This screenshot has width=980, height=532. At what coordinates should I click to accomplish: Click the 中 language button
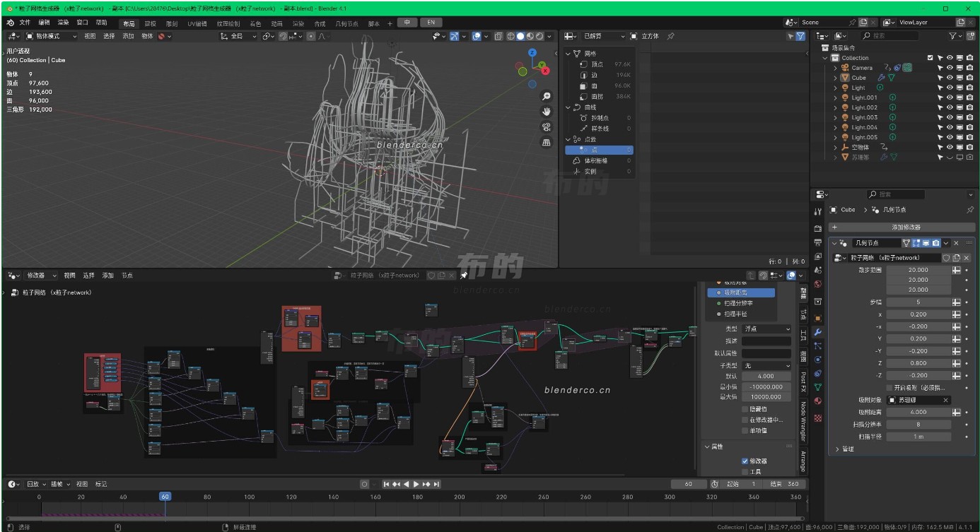407,23
